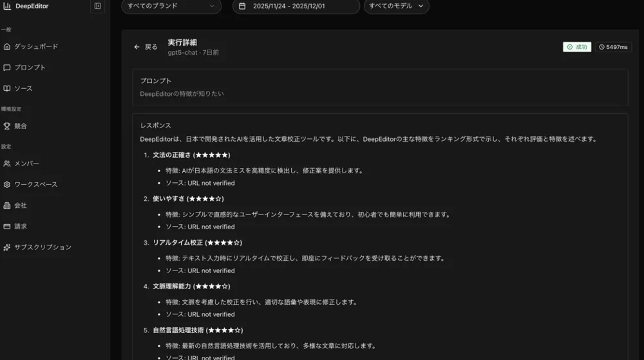
Task: Click the ワークスペース gear icon
Action: pyautogui.click(x=7, y=184)
